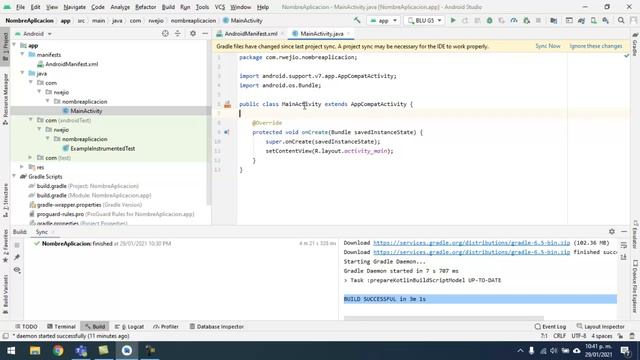Image resolution: width=640 pixels, height=360 pixels.
Task: Toggle the Gradle sidebar tab
Action: 635,44
